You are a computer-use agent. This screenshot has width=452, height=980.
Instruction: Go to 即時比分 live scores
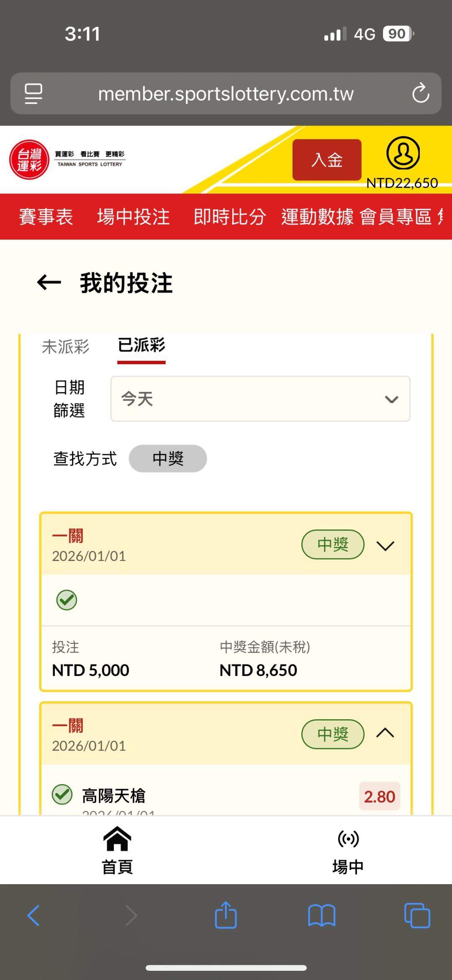coord(230,217)
